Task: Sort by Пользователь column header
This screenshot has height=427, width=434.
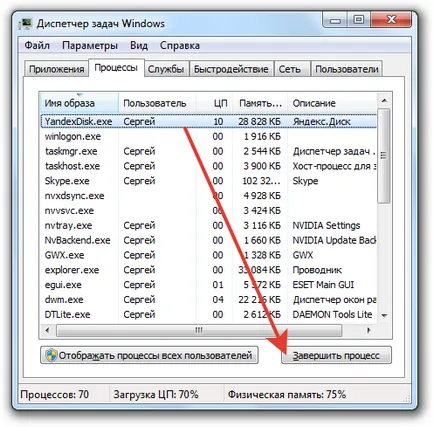Action: [157, 103]
